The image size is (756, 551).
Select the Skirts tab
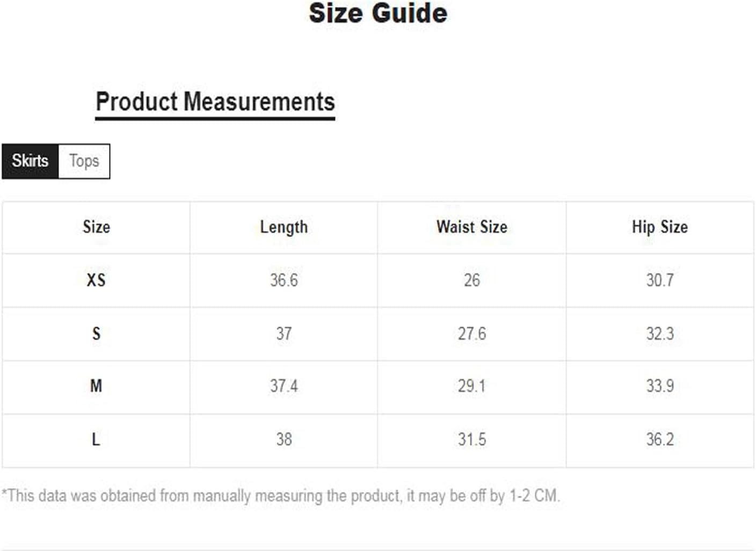pyautogui.click(x=30, y=161)
